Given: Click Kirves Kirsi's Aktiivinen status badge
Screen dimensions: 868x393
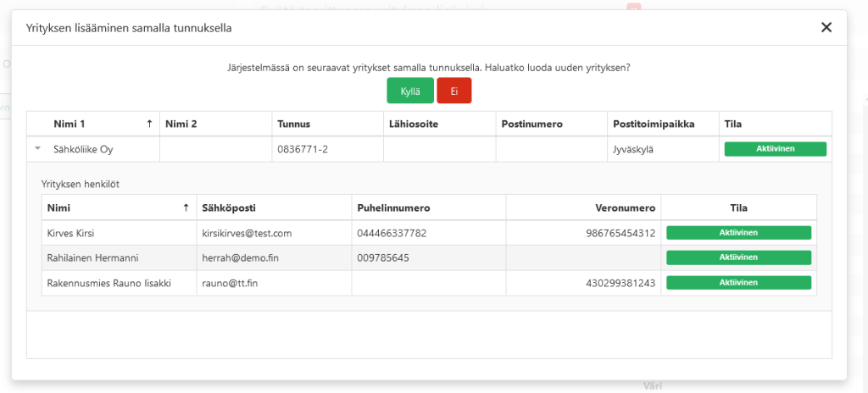Looking at the screenshot, I should [x=738, y=233].
